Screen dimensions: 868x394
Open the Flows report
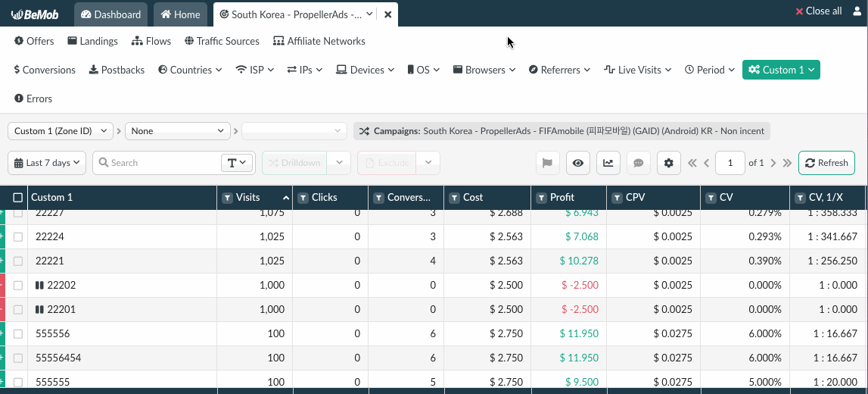click(x=151, y=41)
